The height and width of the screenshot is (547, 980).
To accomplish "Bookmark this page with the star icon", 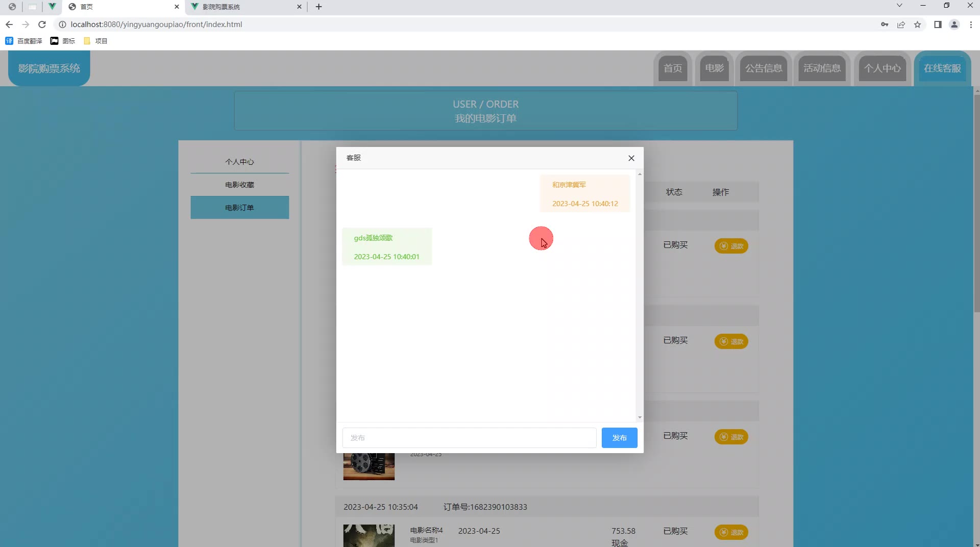I will [917, 24].
